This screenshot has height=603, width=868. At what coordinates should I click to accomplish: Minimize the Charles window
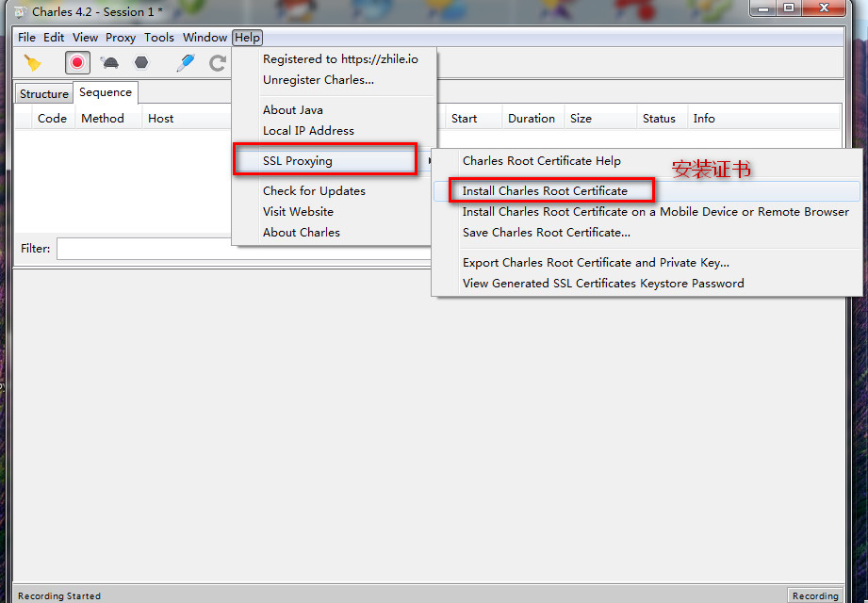[762, 8]
